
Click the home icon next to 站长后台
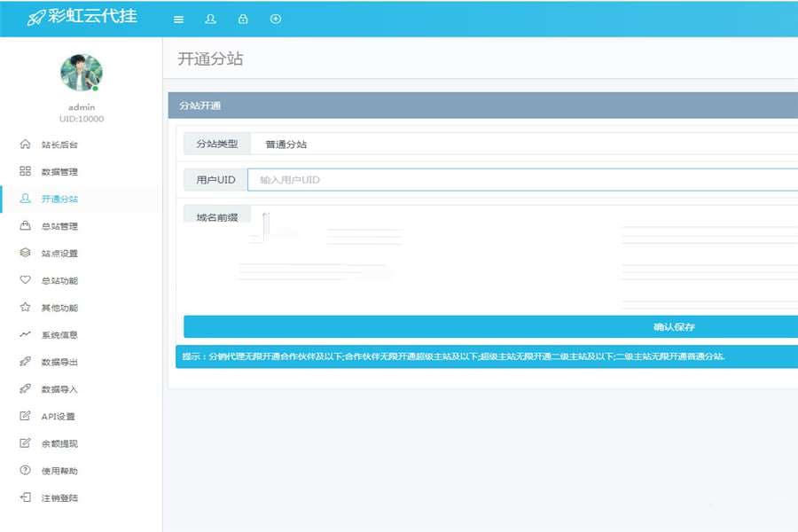pyautogui.click(x=25, y=144)
